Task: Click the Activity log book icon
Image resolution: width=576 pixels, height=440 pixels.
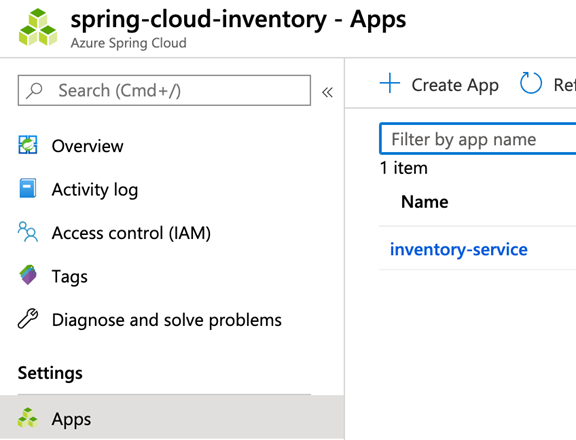Action: (28, 188)
